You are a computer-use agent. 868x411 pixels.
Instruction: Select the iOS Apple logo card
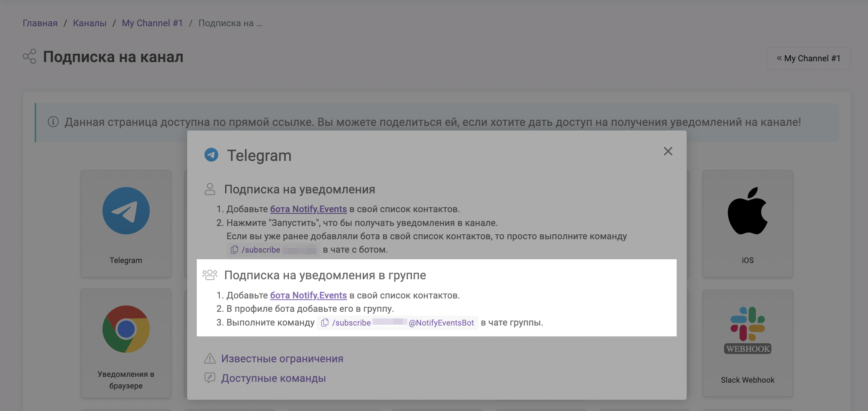[748, 211]
